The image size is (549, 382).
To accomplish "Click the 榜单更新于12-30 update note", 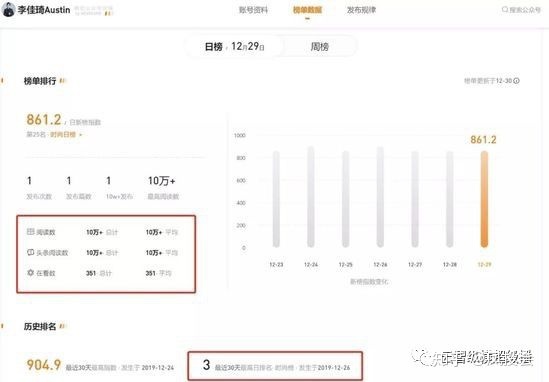I will coord(488,81).
